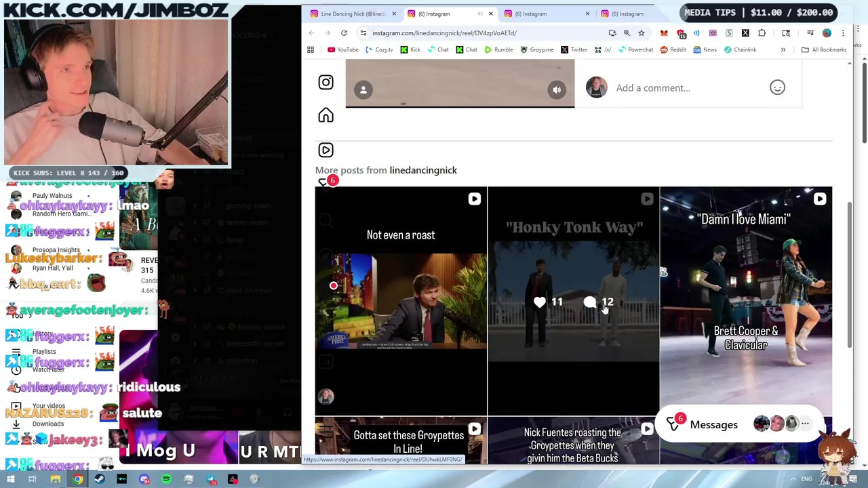Image resolution: width=868 pixels, height=488 pixels.
Task: Open Reddit bookmark
Action: 673,49
